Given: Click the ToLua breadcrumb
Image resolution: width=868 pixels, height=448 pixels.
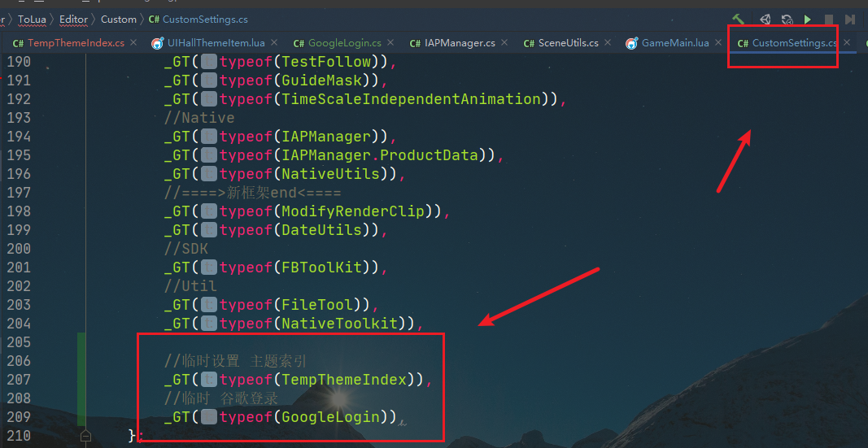Looking at the screenshot, I should pos(32,20).
